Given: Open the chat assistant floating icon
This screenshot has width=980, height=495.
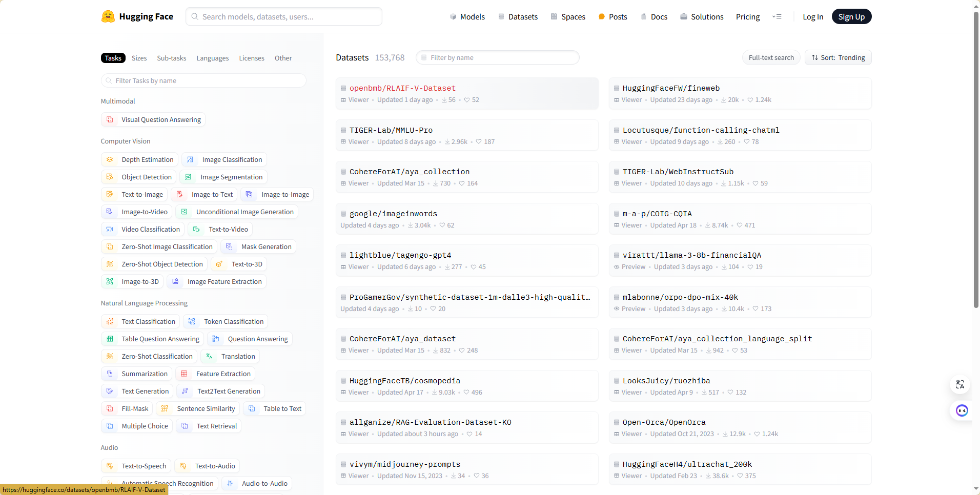Looking at the screenshot, I should 962,410.
